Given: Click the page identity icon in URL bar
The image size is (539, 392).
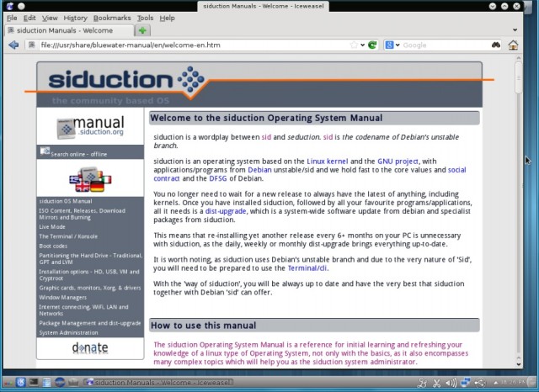Looking at the screenshot, I should pos(32,45).
